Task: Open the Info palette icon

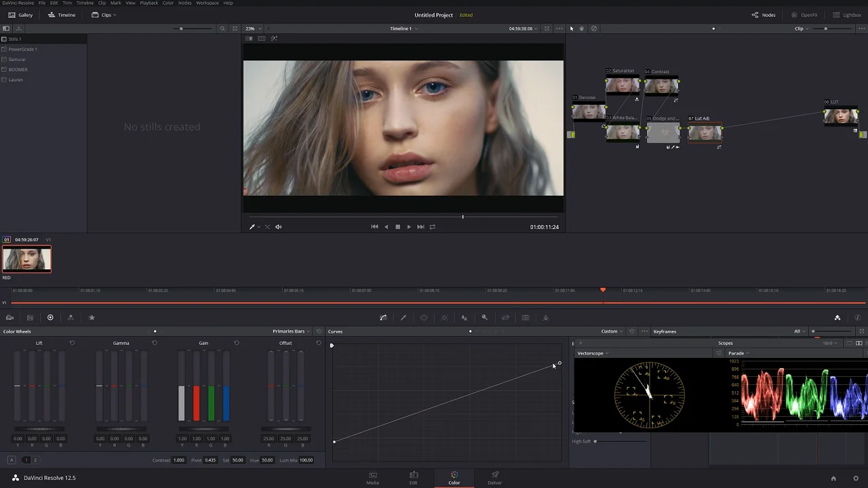Action: click(x=858, y=317)
